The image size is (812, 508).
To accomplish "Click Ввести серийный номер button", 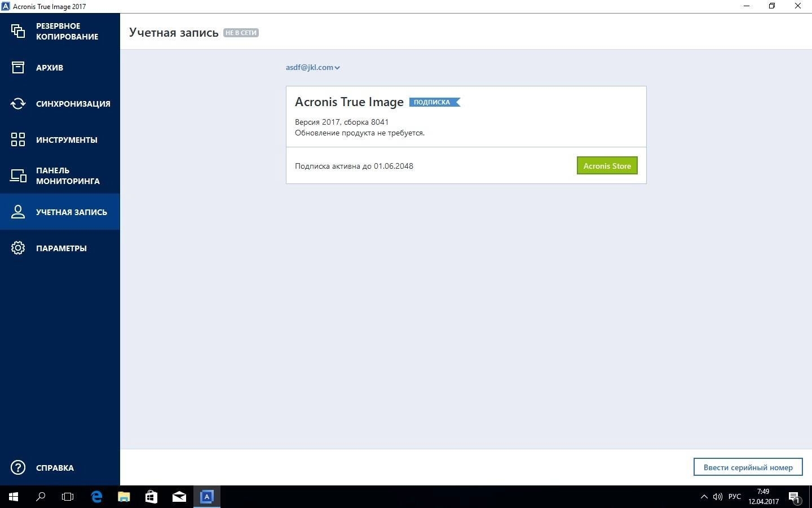I will pos(748,467).
